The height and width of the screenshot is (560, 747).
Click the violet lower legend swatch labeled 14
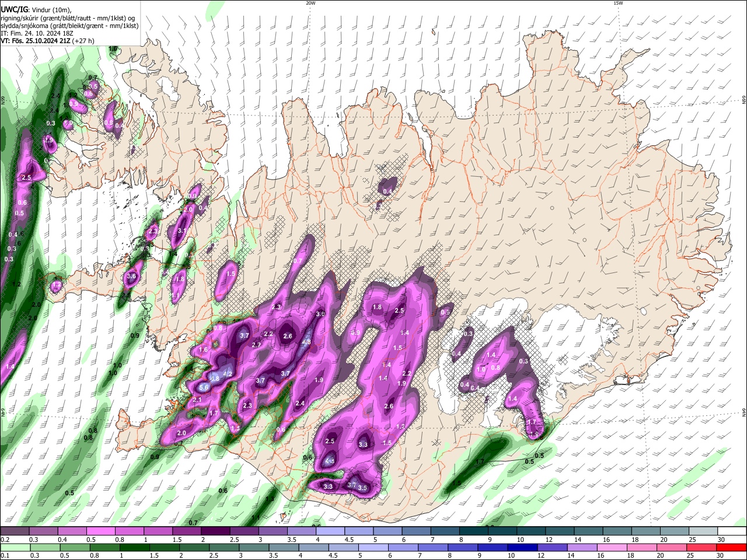pyautogui.click(x=582, y=547)
